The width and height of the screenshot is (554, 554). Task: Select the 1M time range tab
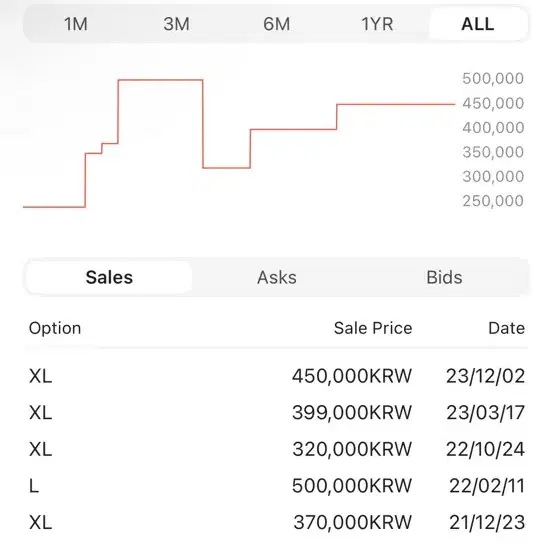click(x=76, y=24)
